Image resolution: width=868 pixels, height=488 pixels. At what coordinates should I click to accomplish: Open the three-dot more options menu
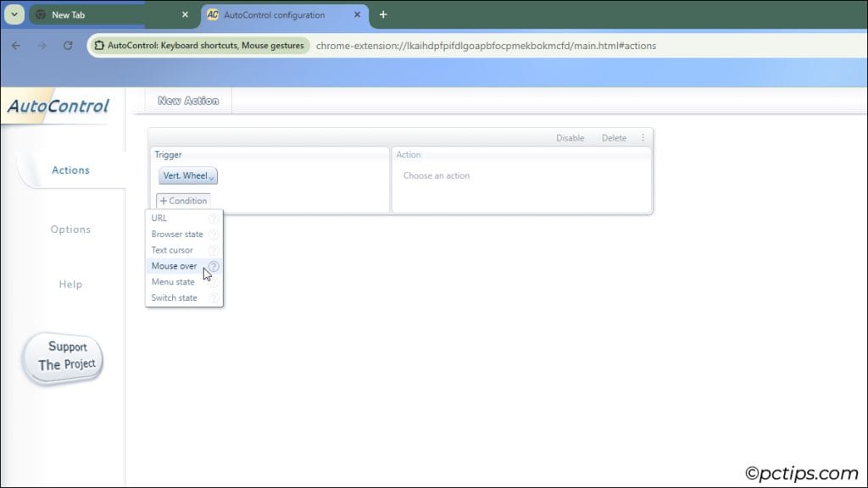click(x=643, y=138)
